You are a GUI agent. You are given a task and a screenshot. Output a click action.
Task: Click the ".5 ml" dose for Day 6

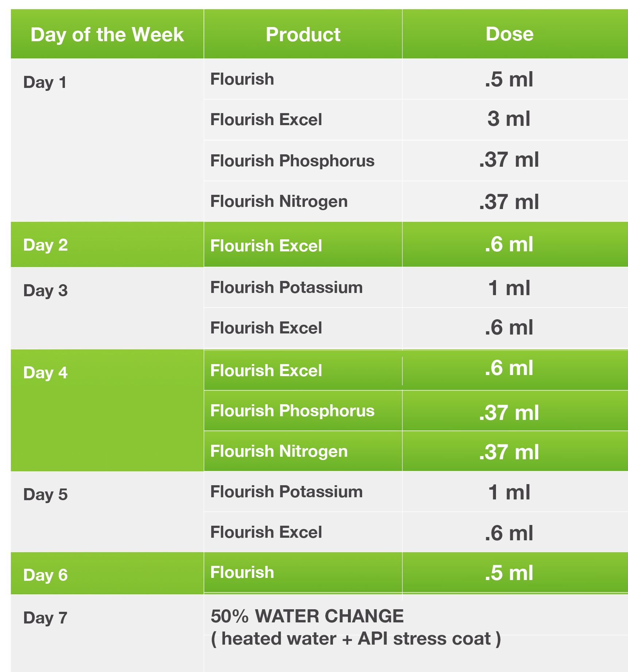point(509,573)
